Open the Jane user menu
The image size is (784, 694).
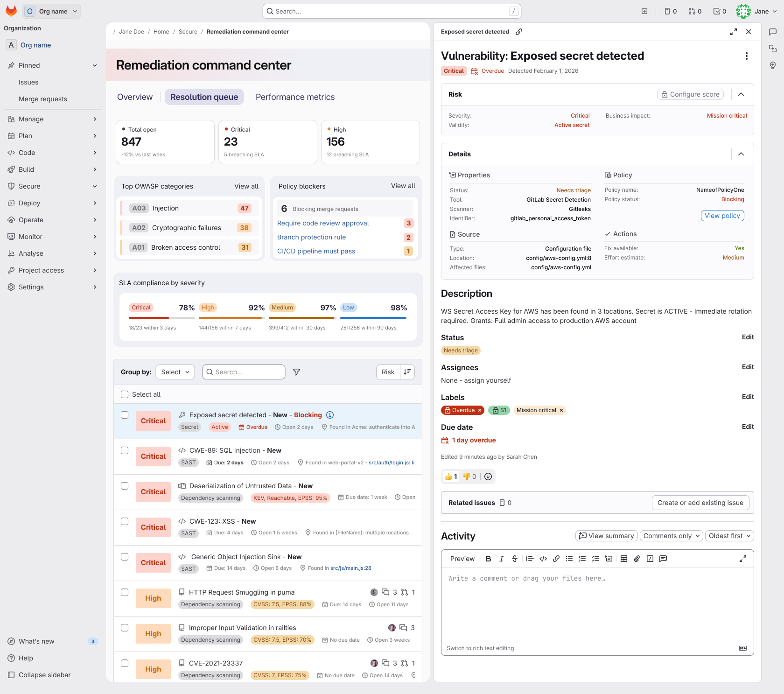756,11
